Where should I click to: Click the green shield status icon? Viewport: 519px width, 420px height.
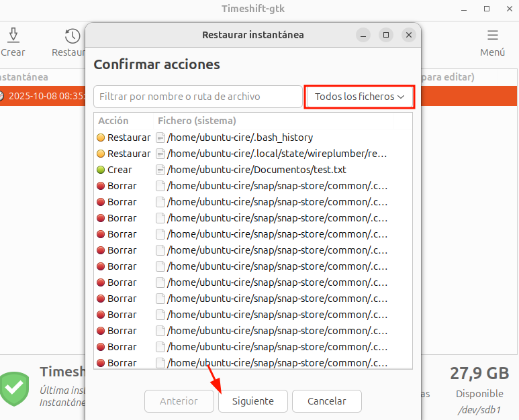tap(14, 386)
